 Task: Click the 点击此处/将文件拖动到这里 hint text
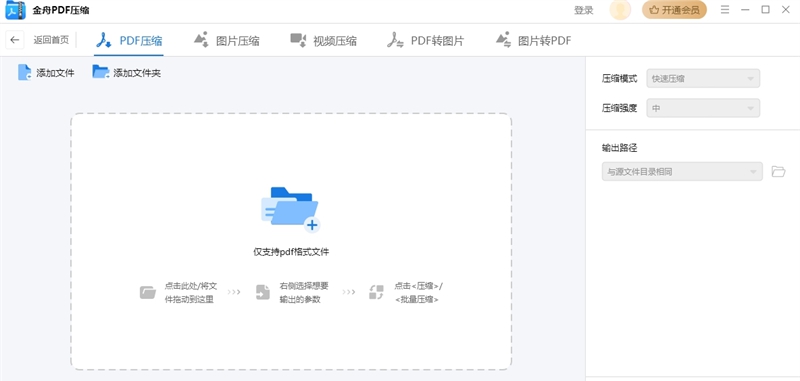[190, 293]
